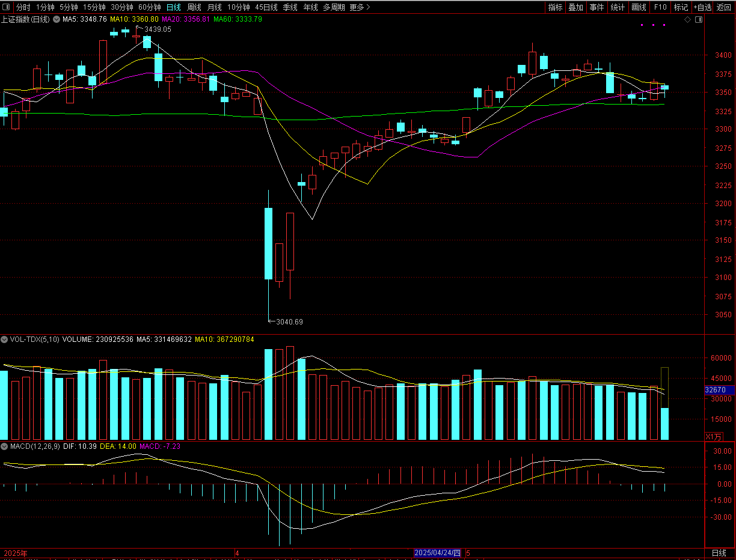
Task: Select the 30分钟 period tab
Action: [x=122, y=7]
